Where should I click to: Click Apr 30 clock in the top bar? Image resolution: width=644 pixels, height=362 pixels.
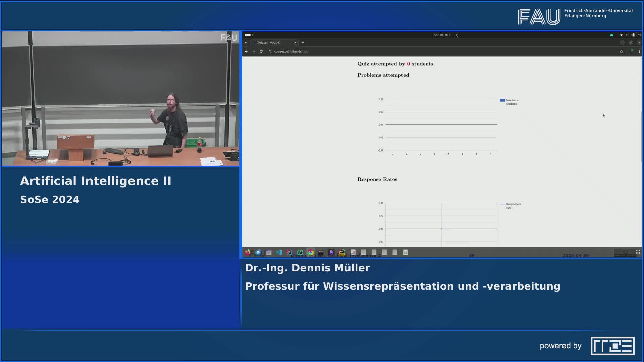click(x=443, y=35)
